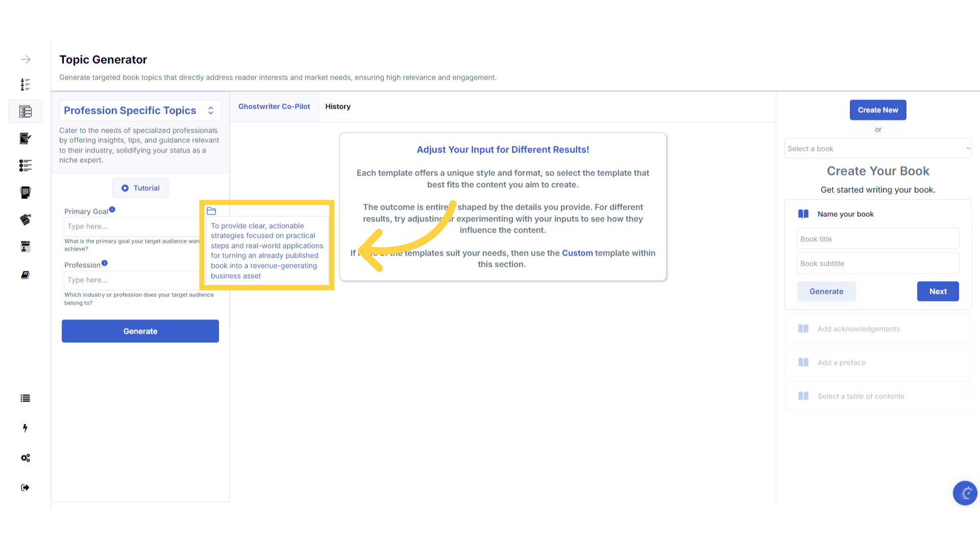The image size is (980, 551).
Task: Click the Book title input field
Action: tap(877, 239)
